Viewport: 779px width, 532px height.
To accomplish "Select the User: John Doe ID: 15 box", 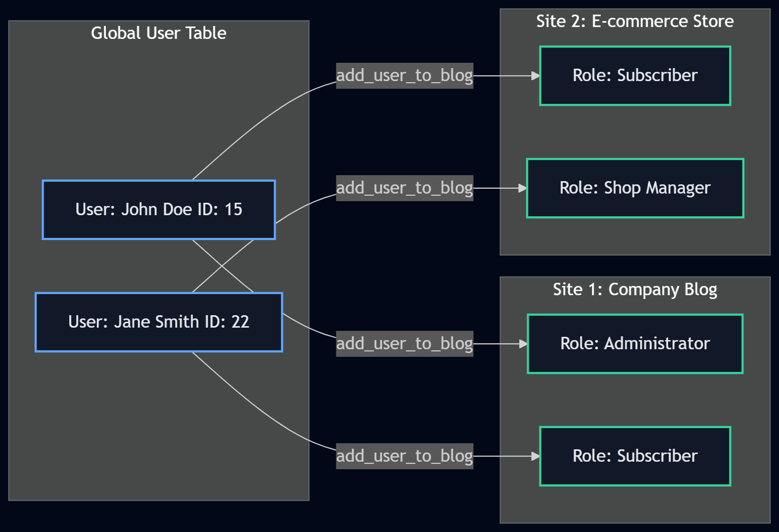I will pos(158,209).
